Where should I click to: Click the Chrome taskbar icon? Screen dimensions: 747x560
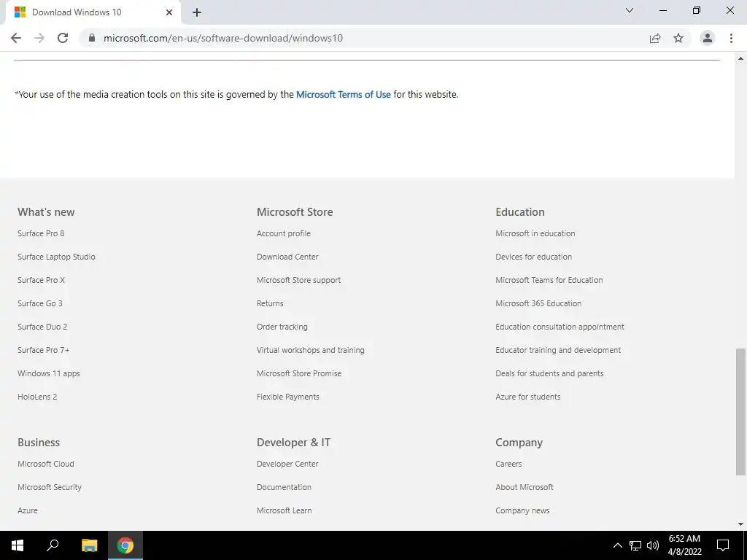[x=125, y=545]
